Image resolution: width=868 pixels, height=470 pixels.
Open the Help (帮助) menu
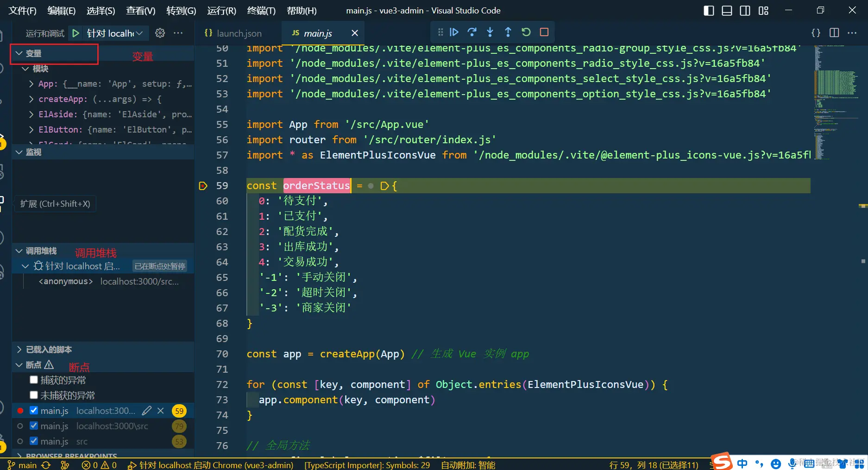pos(302,10)
